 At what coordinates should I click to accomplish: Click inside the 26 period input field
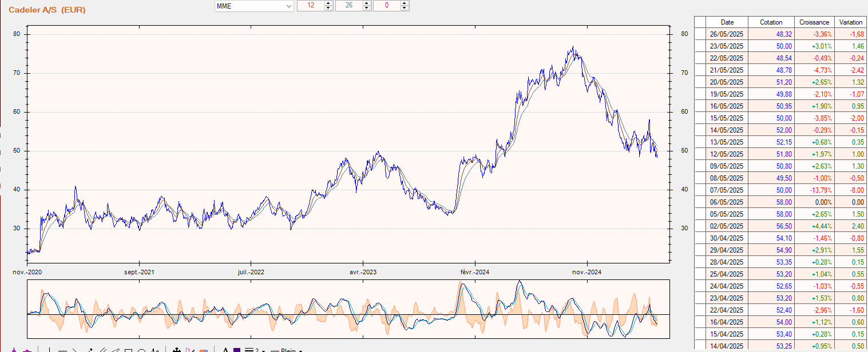(348, 6)
